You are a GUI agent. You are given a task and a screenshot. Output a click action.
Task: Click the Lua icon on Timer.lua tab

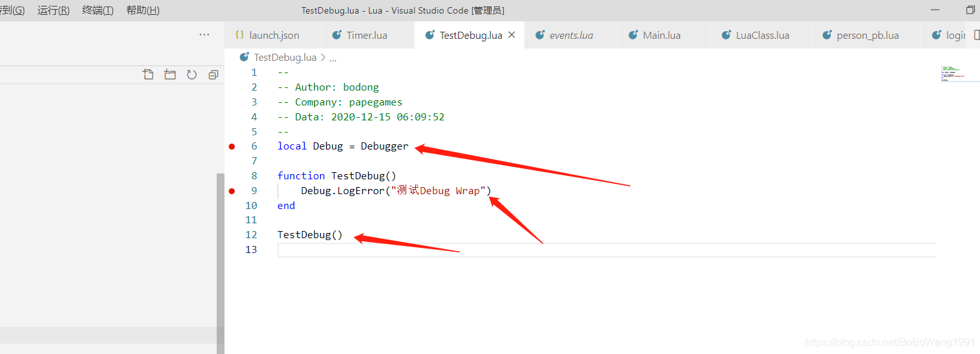point(336,35)
